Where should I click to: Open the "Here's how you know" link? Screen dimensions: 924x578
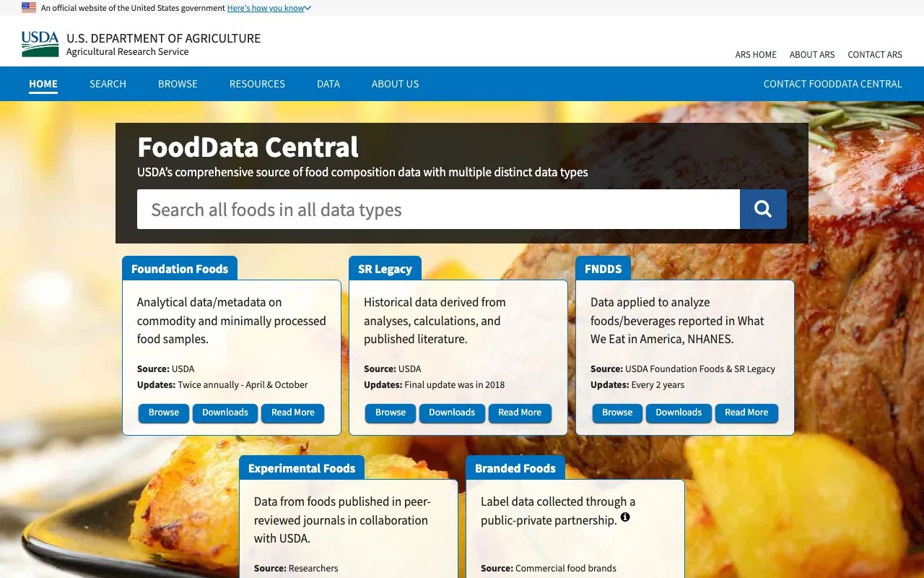(265, 8)
